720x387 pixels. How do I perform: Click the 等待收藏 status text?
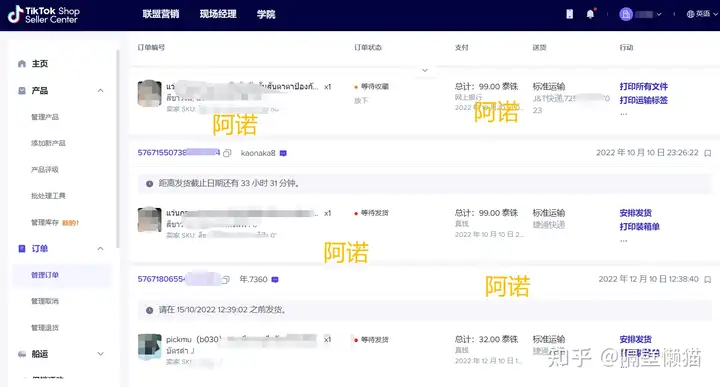pyautogui.click(x=375, y=86)
